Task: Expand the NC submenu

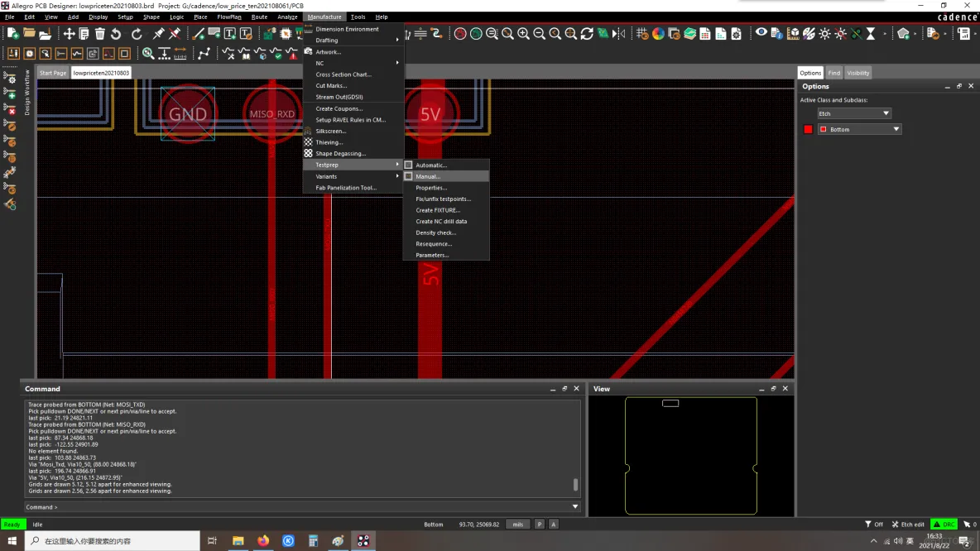Action: (x=353, y=63)
